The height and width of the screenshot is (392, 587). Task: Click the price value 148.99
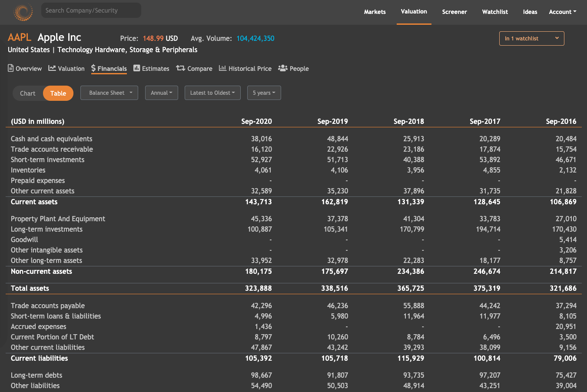tap(153, 38)
